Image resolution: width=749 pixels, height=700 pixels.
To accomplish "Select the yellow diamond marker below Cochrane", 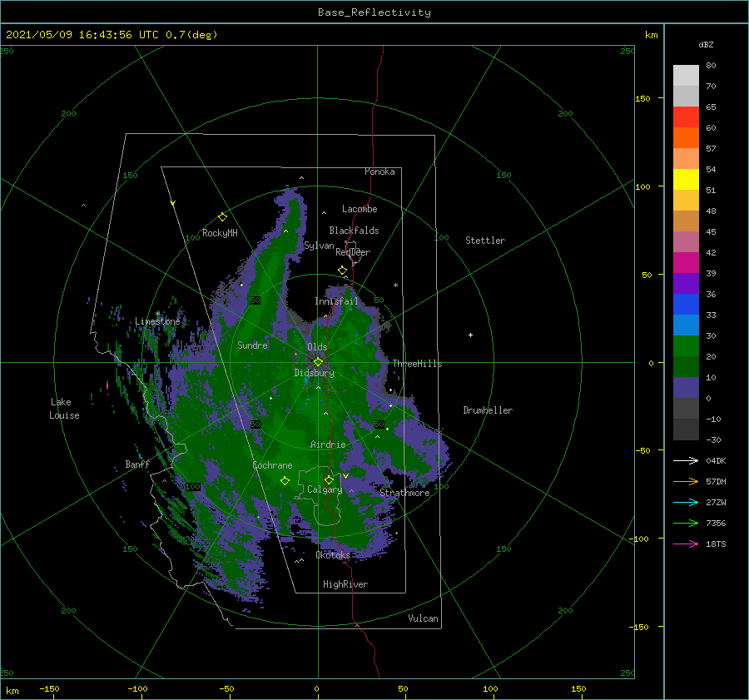I will [285, 481].
